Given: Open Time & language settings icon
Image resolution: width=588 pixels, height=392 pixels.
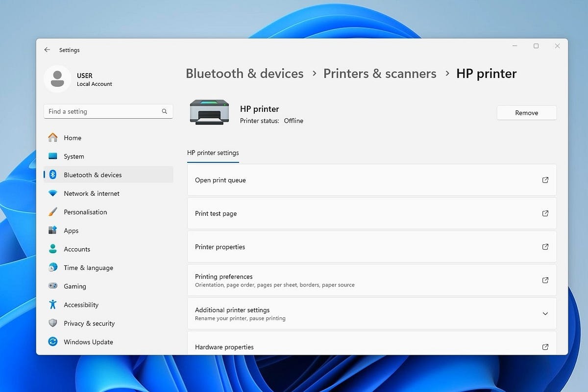Looking at the screenshot, I should tap(53, 267).
